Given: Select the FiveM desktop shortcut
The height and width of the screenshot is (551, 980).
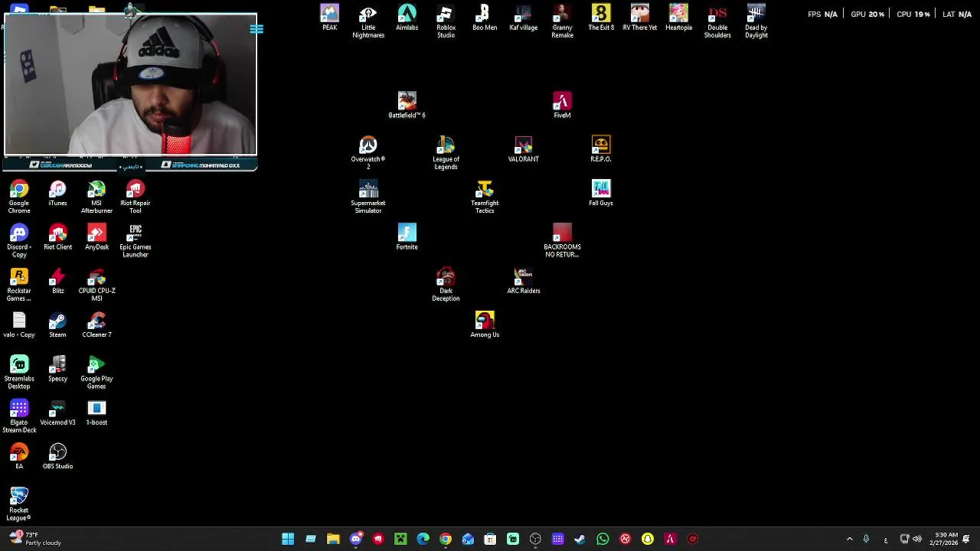Looking at the screenshot, I should coord(562,106).
